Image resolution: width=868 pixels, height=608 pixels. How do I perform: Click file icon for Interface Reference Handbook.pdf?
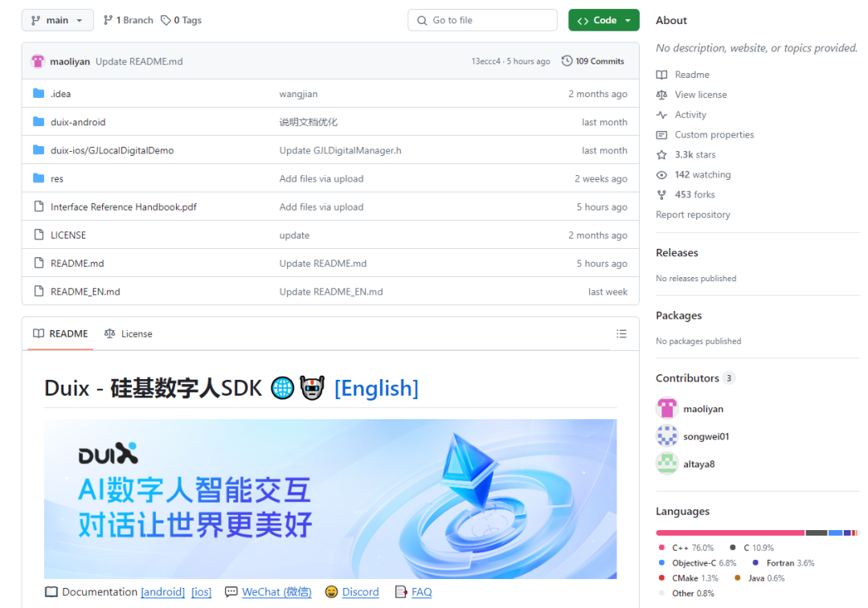[x=39, y=206]
